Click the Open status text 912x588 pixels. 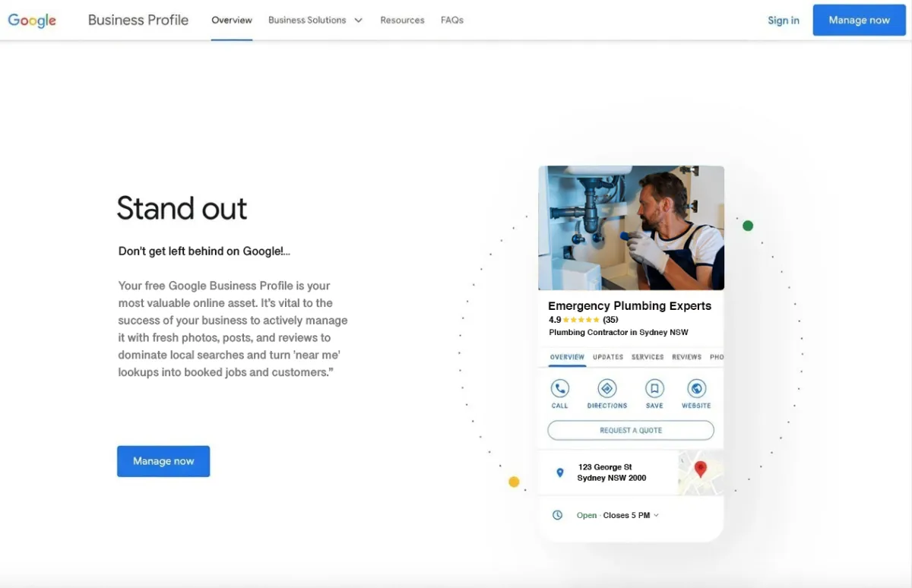coord(587,515)
